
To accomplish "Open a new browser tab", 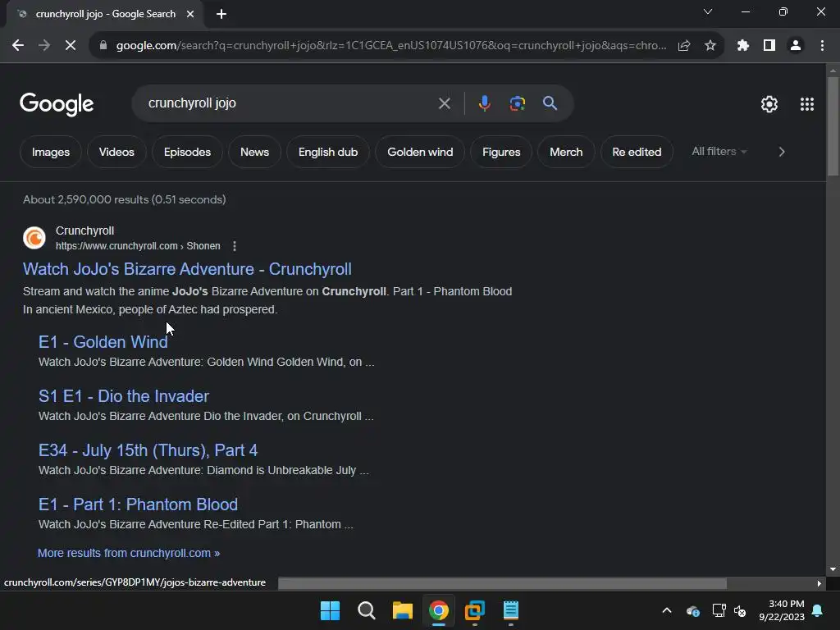I will click(x=221, y=15).
